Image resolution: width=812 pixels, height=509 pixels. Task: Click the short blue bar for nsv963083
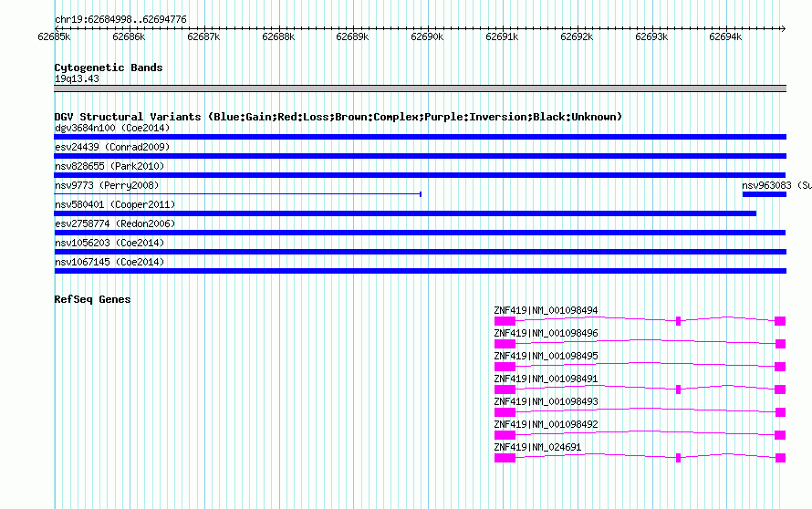pyautogui.click(x=765, y=194)
